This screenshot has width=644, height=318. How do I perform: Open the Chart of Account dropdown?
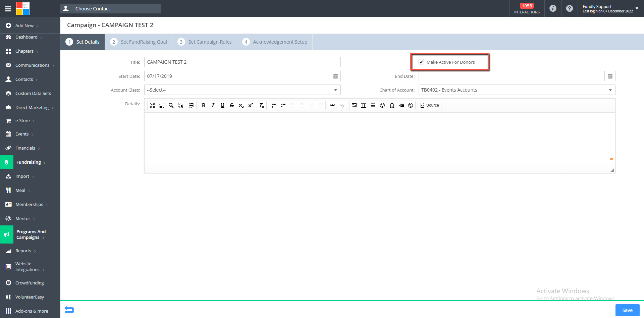(x=517, y=90)
